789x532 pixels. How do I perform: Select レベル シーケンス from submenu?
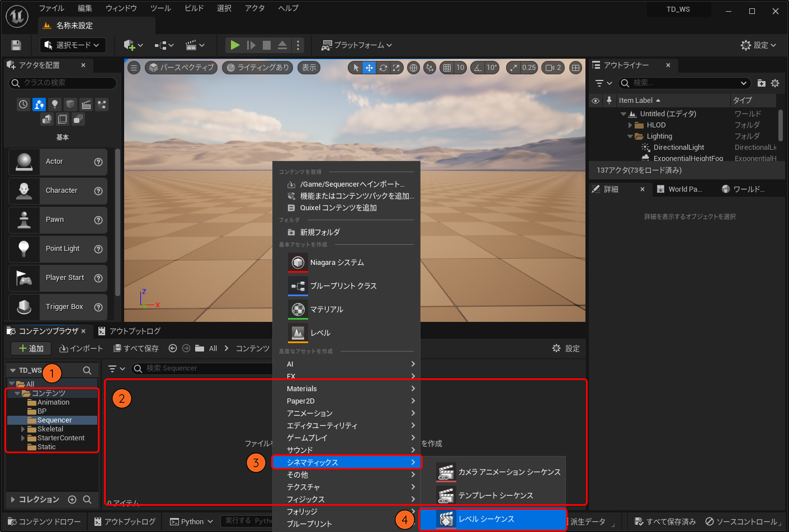486,519
